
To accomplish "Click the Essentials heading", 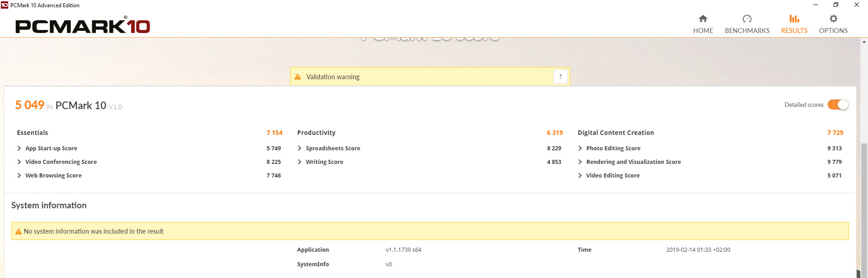I will pos(32,133).
